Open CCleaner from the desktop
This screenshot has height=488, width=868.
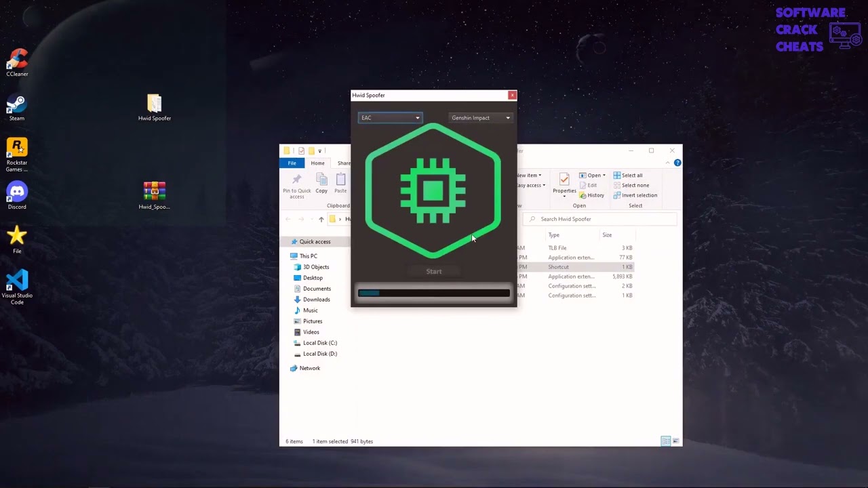click(17, 62)
